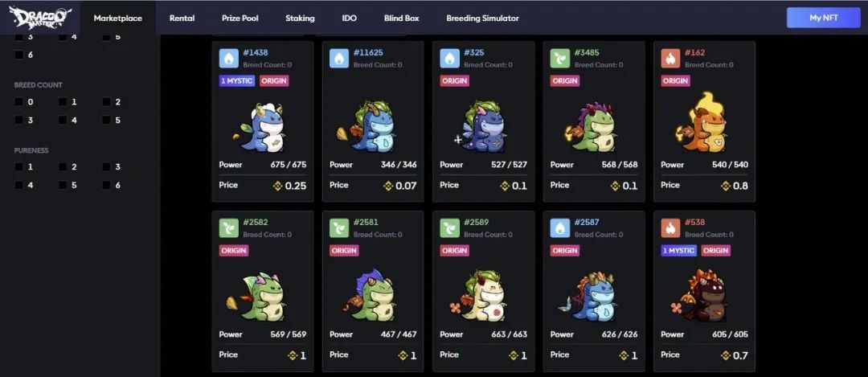This screenshot has width=868, height=377.
Task: Click BNB coin icon beside price 0.25
Action: 278,186
